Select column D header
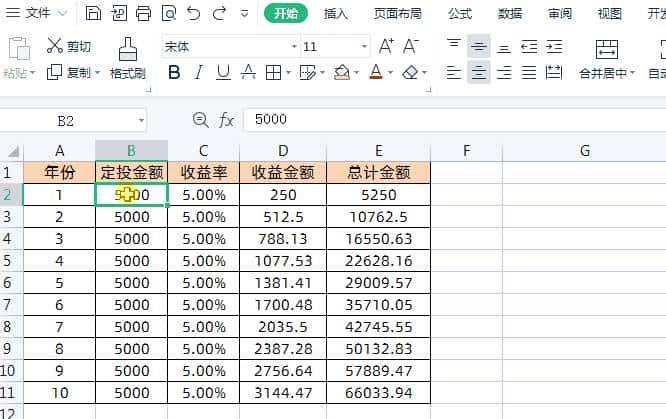666x419 pixels. pyautogui.click(x=283, y=151)
